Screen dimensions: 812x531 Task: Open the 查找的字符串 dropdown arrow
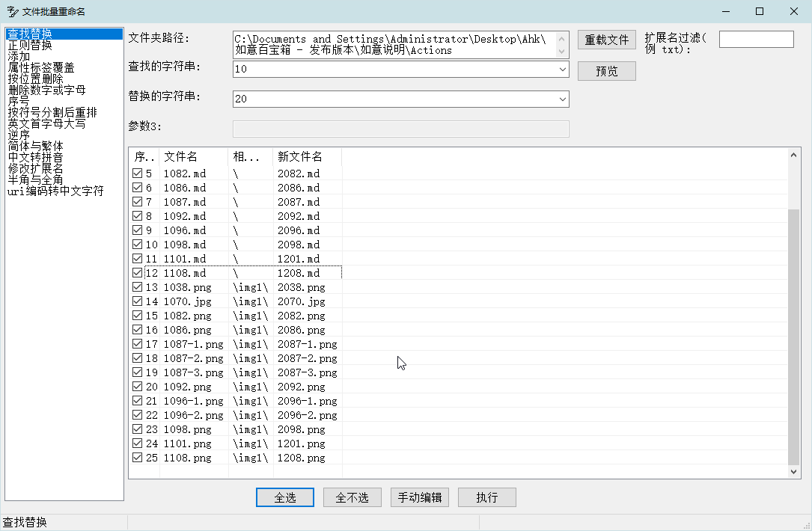click(562, 70)
